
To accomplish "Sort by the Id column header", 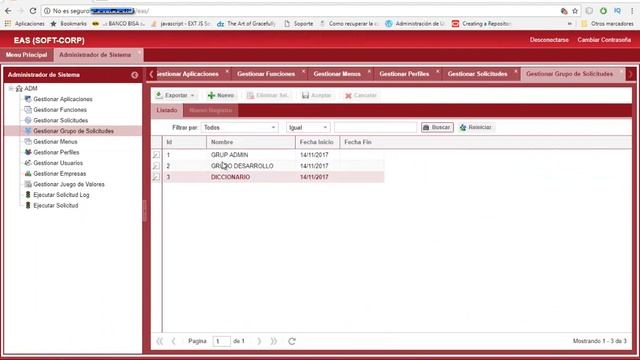I will pos(184,142).
